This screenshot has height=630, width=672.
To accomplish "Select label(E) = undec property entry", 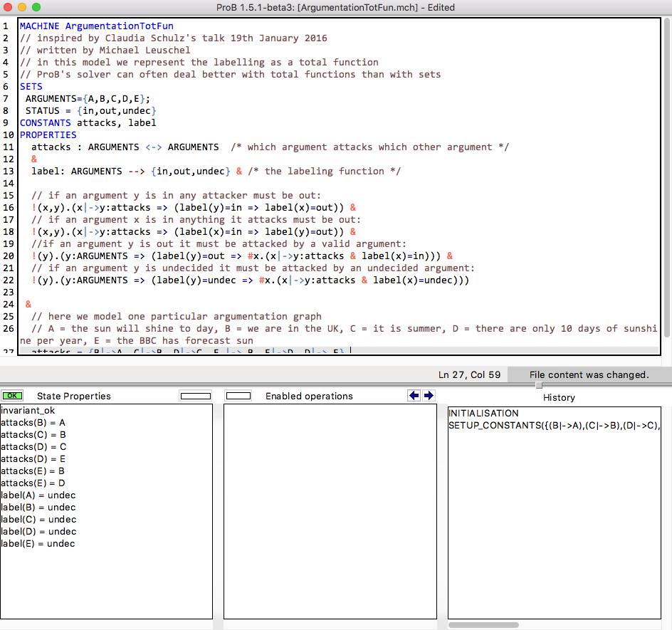I will [x=38, y=544].
